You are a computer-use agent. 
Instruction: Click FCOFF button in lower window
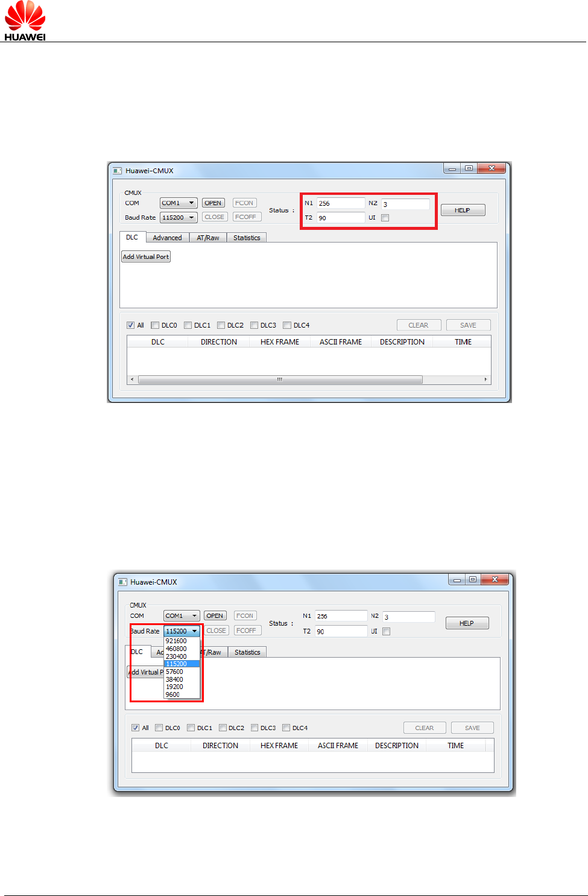coord(246,631)
